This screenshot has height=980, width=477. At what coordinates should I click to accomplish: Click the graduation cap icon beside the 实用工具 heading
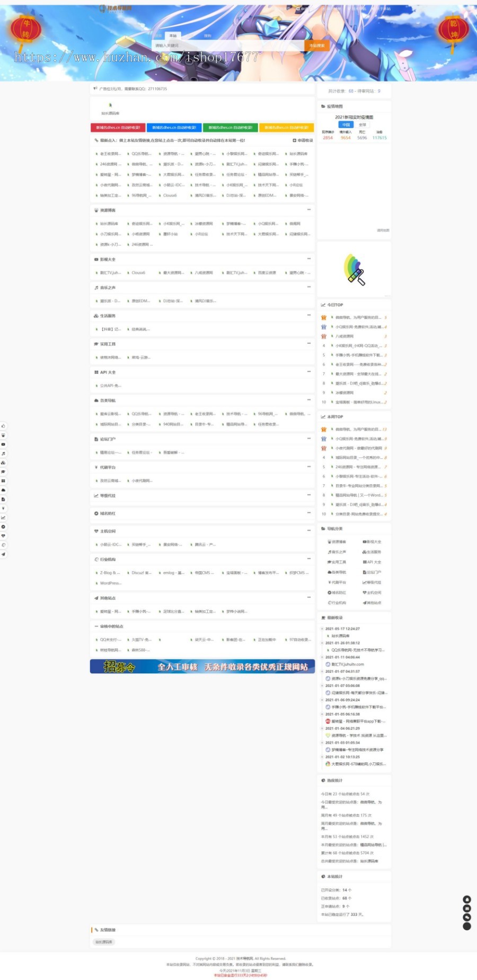(x=96, y=344)
